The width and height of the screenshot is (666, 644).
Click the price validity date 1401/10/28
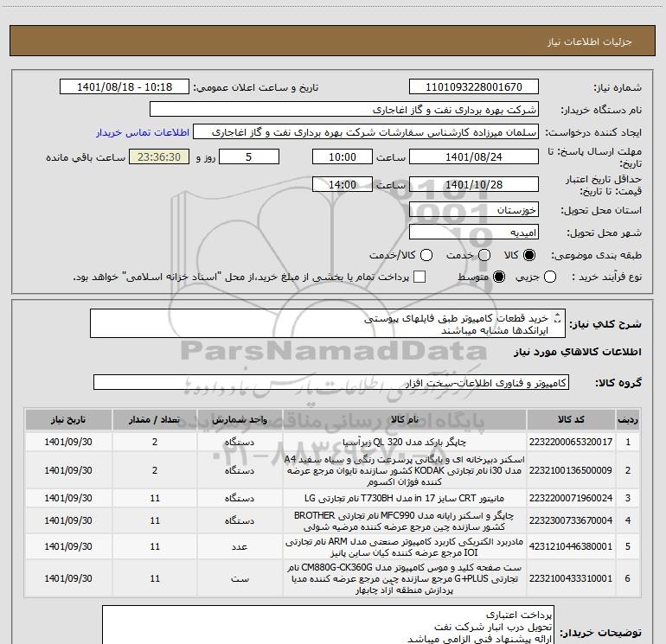click(x=474, y=184)
